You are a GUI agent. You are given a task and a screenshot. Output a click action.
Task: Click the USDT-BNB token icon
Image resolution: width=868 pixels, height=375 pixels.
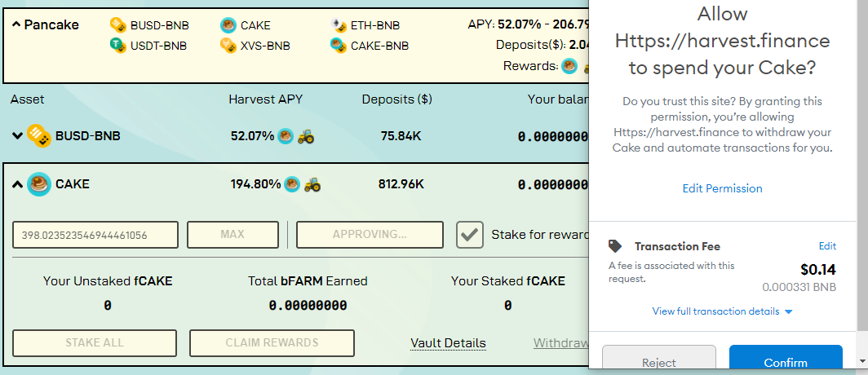pos(118,46)
